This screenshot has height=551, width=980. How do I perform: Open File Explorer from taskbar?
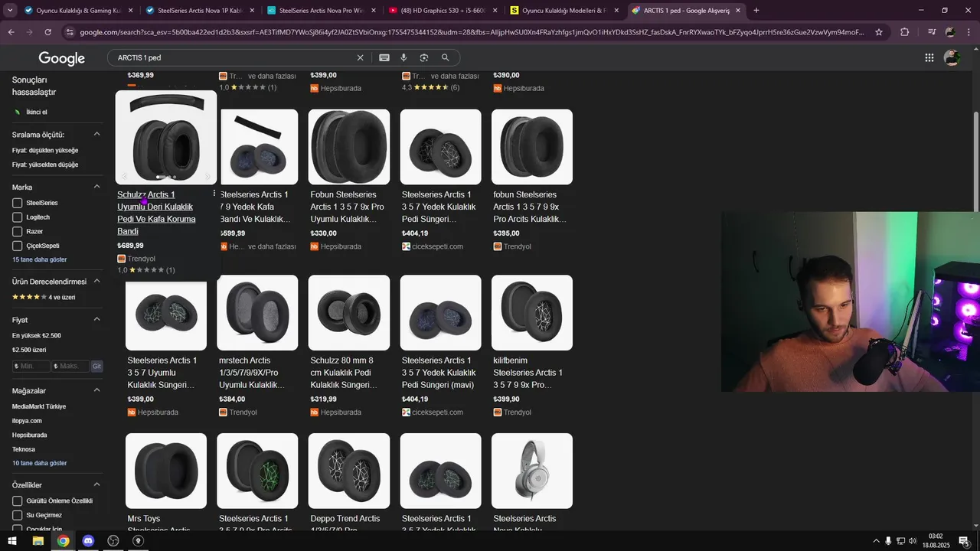click(x=38, y=540)
